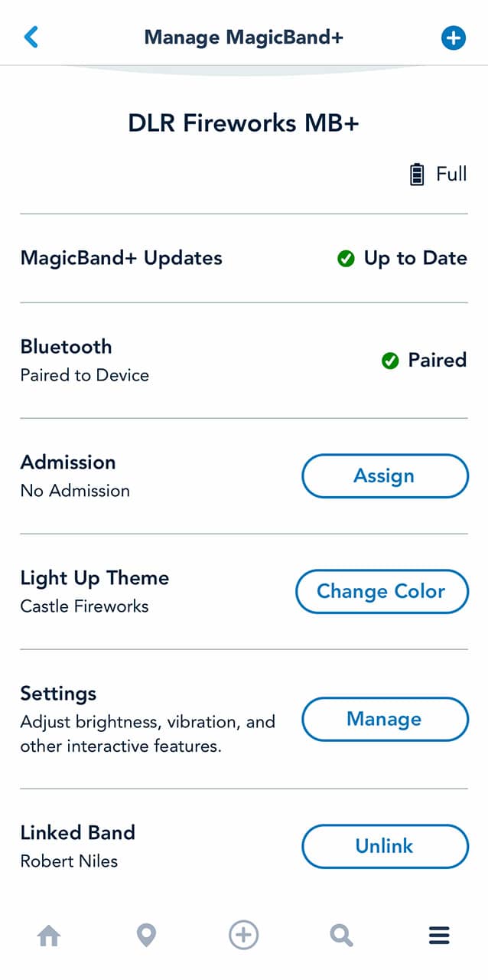Tap the blue plus add icon
This screenshot has width=488, height=980.
click(453, 38)
